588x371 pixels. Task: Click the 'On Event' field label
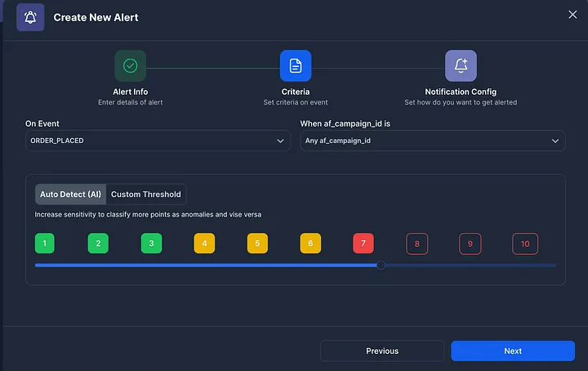pyautogui.click(x=42, y=123)
